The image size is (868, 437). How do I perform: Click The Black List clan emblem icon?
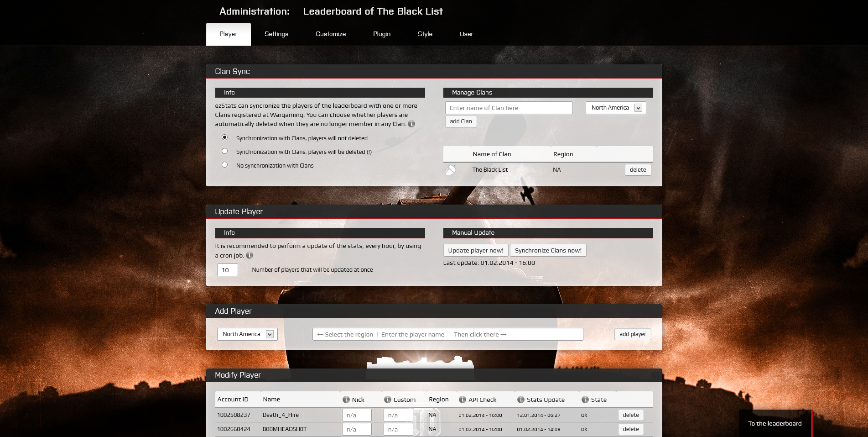point(451,169)
